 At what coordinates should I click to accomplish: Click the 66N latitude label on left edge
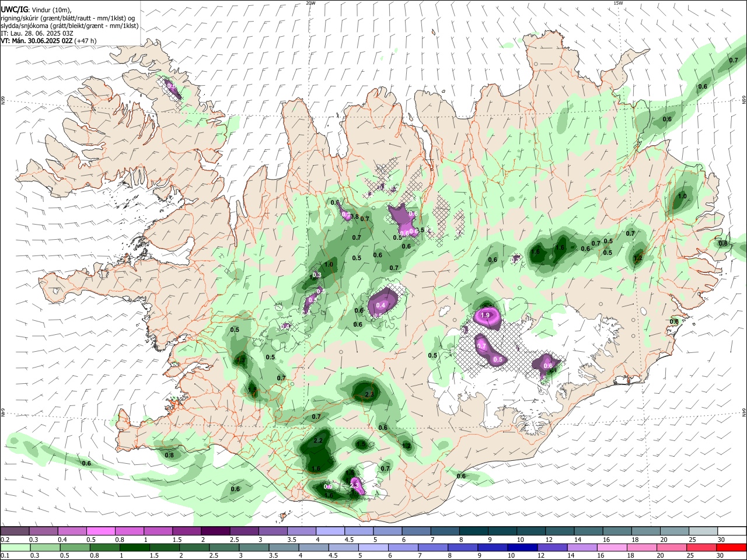tap(3, 101)
